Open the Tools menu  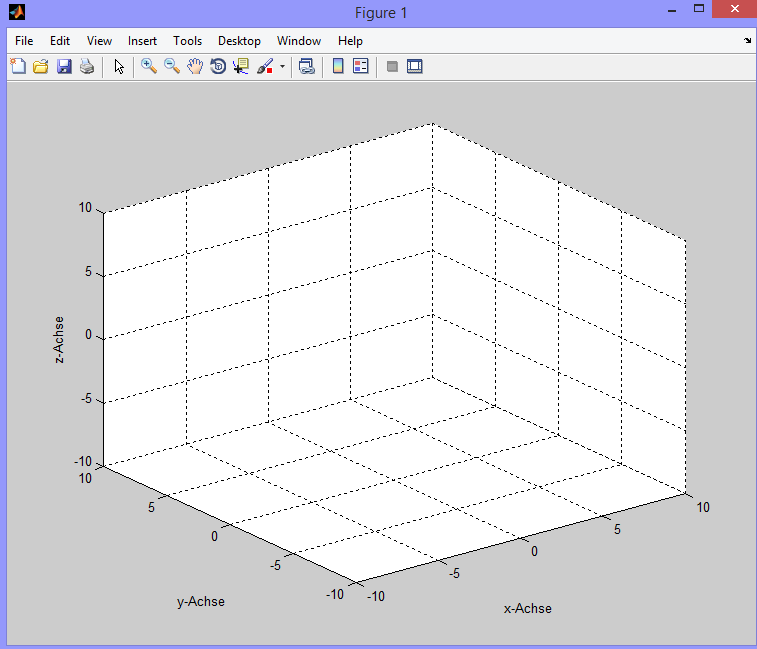187,41
